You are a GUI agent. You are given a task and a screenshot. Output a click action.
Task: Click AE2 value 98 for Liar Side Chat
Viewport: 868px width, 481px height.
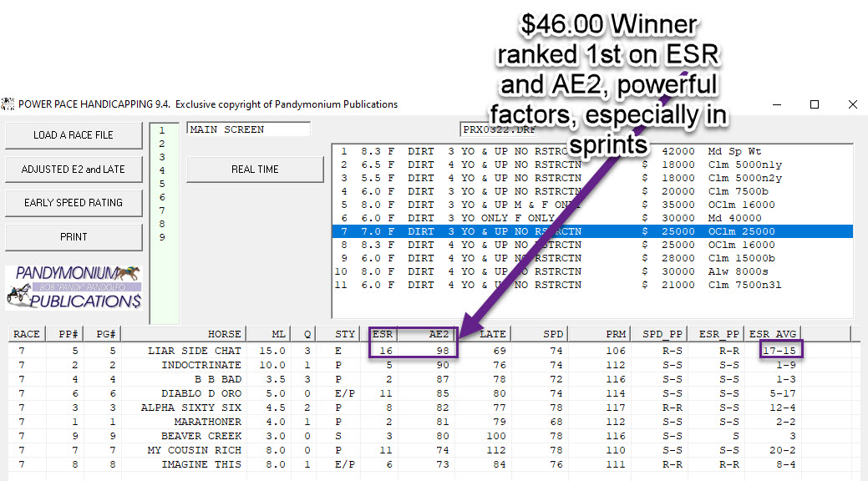point(442,351)
